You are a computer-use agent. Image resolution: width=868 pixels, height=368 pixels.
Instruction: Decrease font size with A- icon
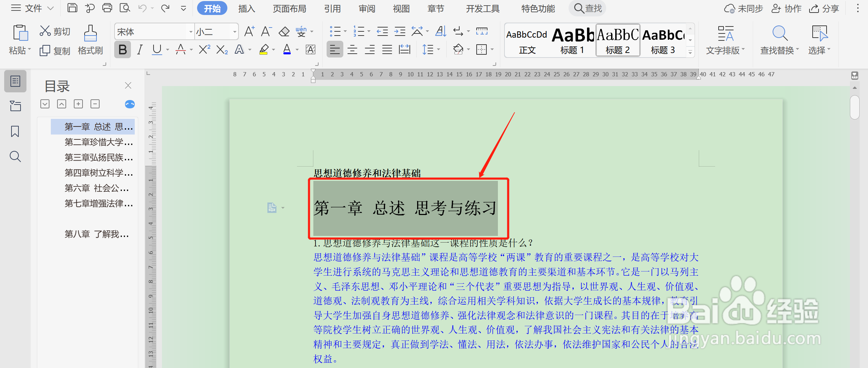click(266, 32)
